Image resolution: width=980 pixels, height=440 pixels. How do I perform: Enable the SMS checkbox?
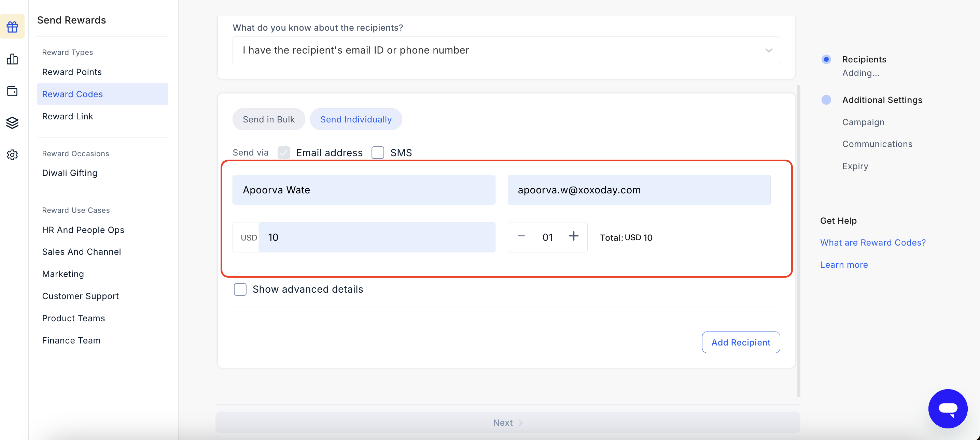pyautogui.click(x=377, y=152)
